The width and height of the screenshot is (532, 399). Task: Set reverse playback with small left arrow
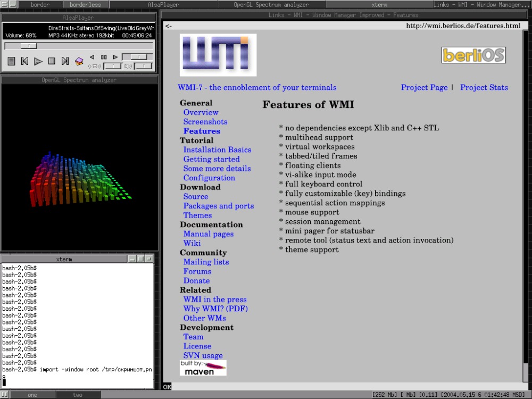(92, 57)
